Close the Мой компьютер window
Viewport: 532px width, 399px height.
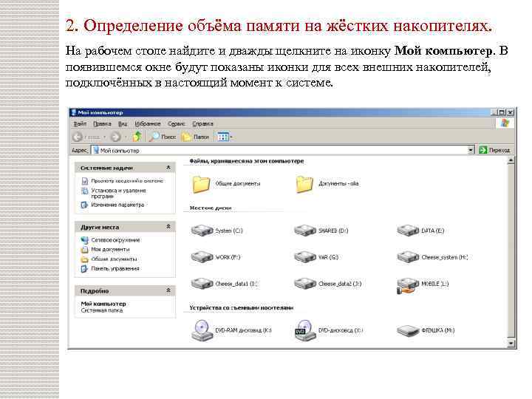coord(511,112)
